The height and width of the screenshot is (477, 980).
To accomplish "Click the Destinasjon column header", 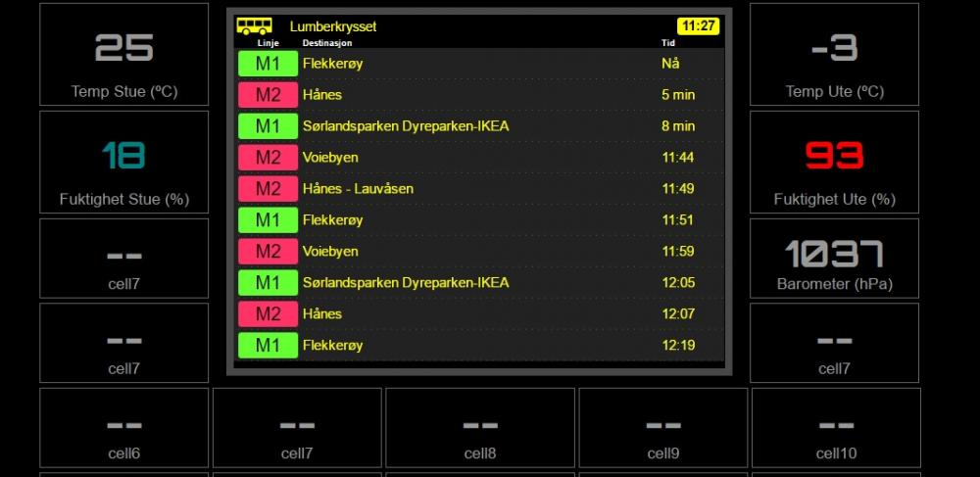I will 327,43.
